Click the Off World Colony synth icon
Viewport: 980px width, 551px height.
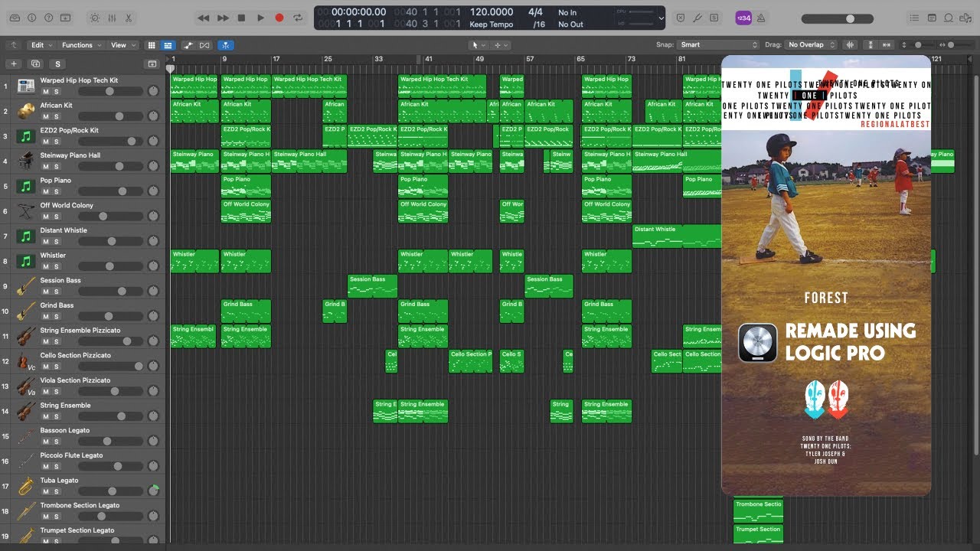click(26, 210)
